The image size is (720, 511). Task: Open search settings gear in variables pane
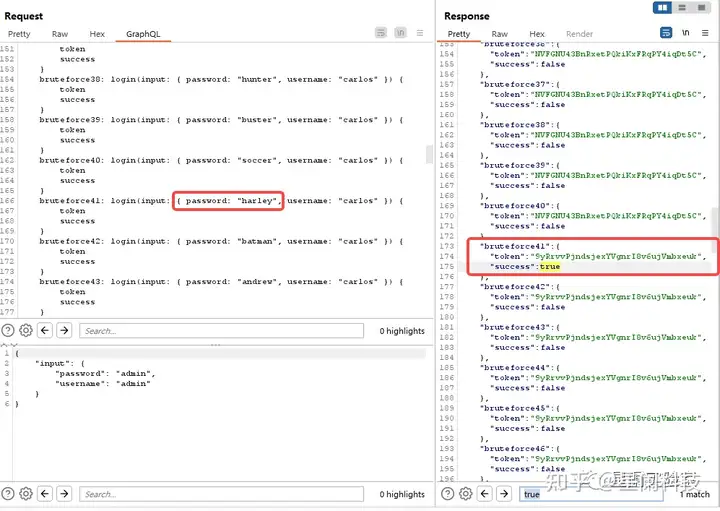coord(26,494)
